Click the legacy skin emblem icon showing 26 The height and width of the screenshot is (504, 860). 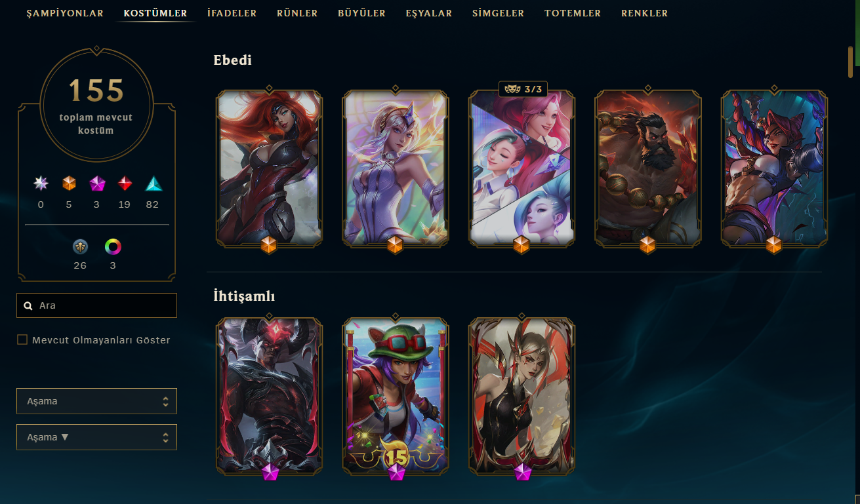coord(80,247)
